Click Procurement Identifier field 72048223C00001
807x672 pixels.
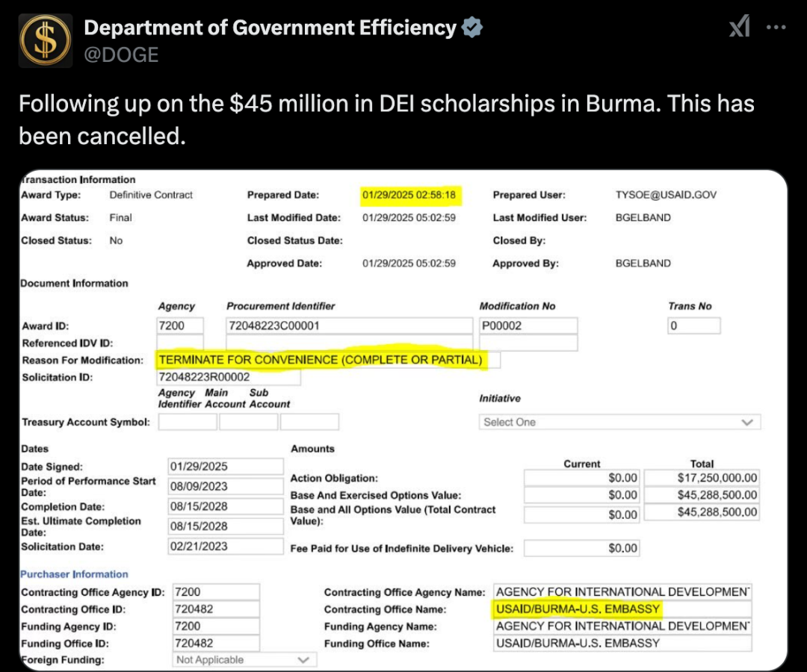349,326
